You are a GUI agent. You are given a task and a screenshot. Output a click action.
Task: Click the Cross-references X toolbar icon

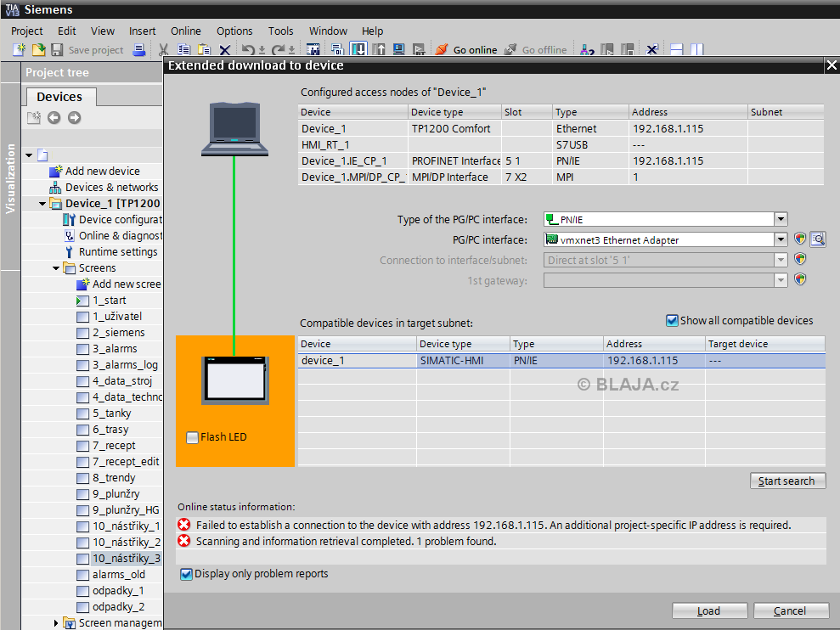[x=652, y=50]
